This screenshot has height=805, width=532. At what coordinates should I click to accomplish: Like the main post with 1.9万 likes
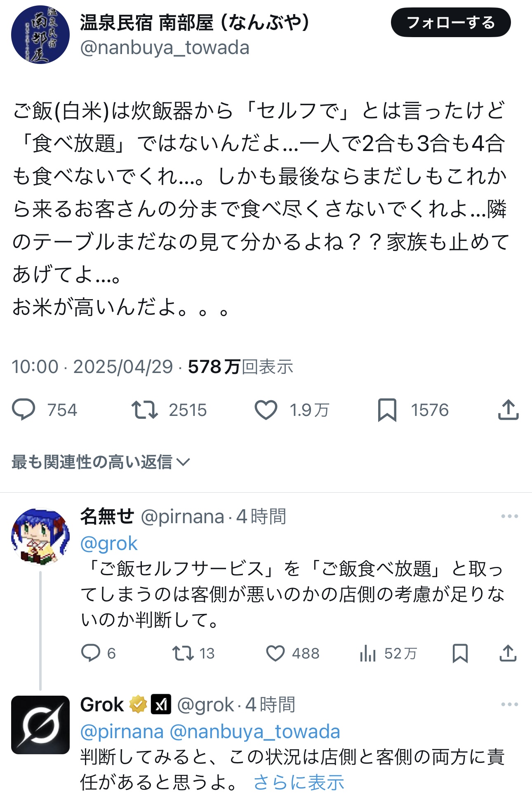[x=266, y=410]
